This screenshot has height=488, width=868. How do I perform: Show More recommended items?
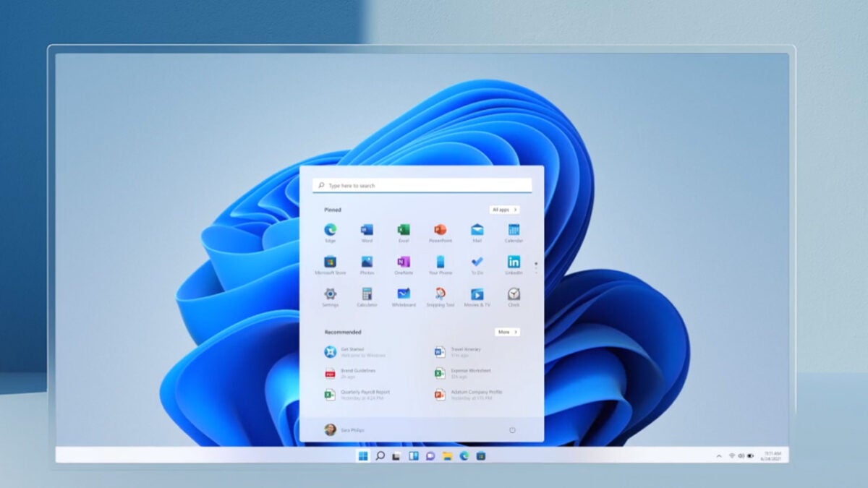[507, 332]
